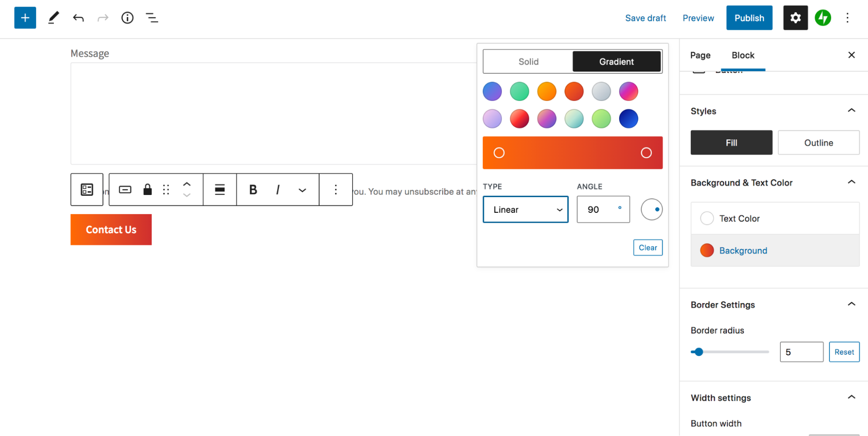
Task: Change the block alignment icon
Action: pos(220,189)
